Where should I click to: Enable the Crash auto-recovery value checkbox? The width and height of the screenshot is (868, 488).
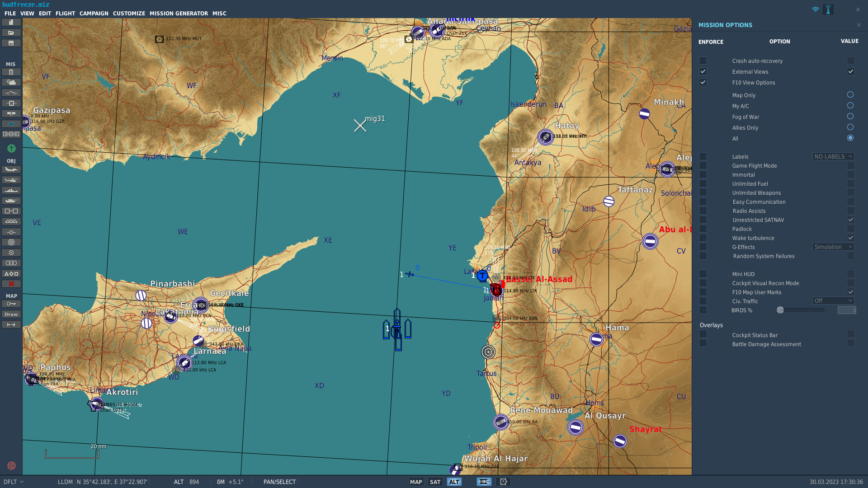point(851,61)
